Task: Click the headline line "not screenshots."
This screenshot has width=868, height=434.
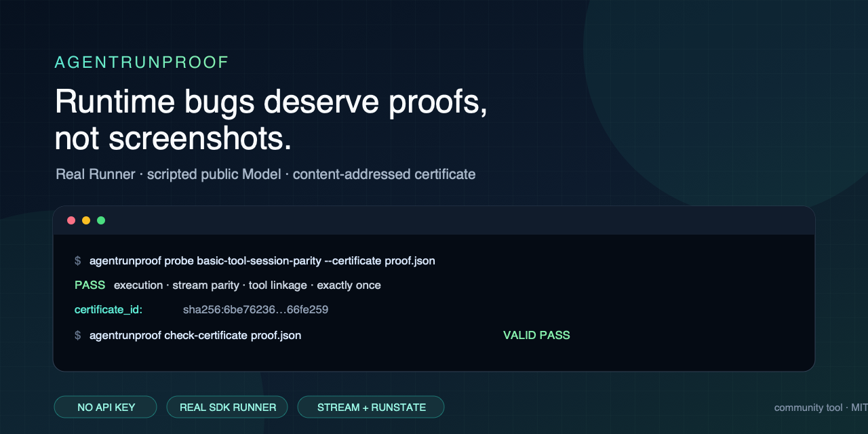Action: tap(173, 138)
